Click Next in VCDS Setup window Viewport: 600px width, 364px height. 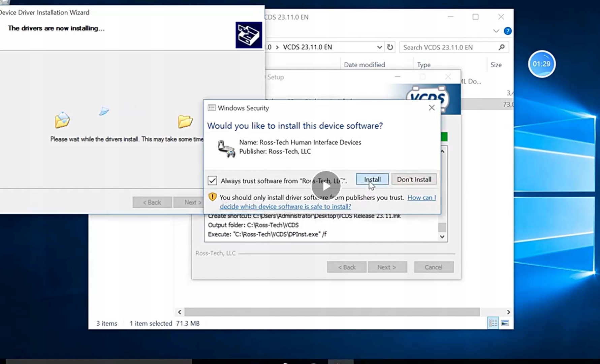click(x=387, y=267)
